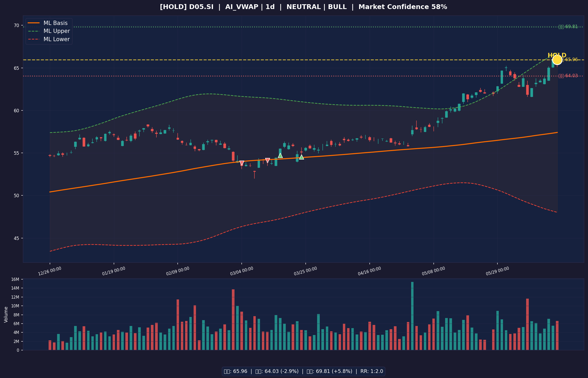Click the Market Confidence 58% text
The height and width of the screenshot is (378, 588).
click(403, 7)
